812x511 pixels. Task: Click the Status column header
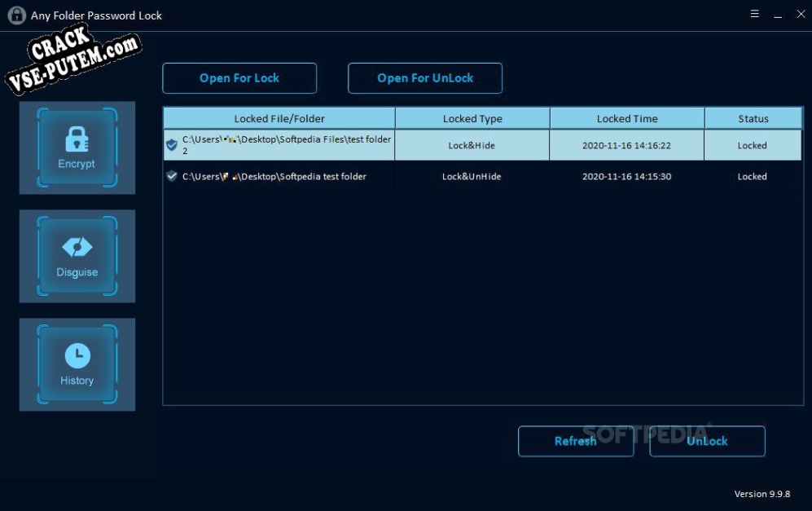click(753, 119)
